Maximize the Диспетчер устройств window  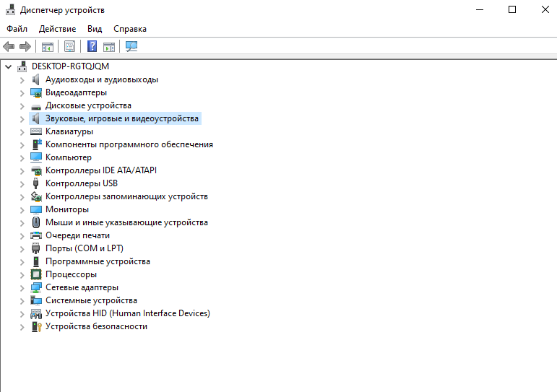512,9
